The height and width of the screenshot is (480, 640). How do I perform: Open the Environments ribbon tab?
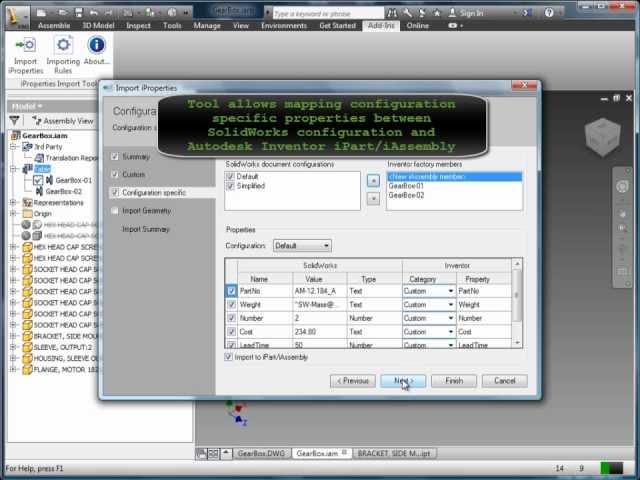click(284, 25)
